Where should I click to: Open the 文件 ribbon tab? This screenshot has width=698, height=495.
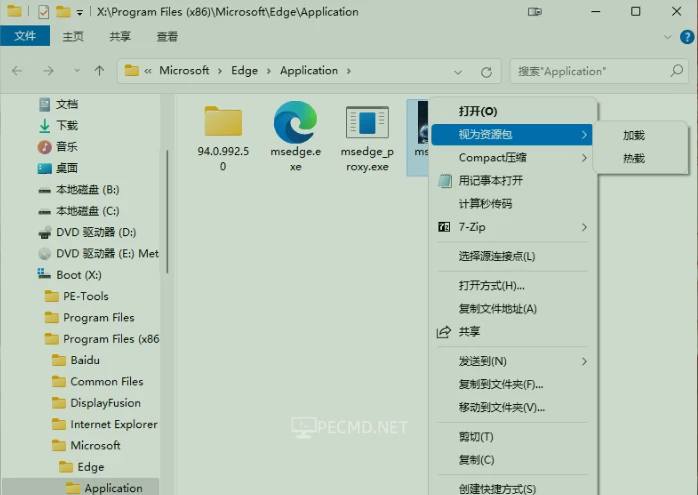(x=25, y=36)
